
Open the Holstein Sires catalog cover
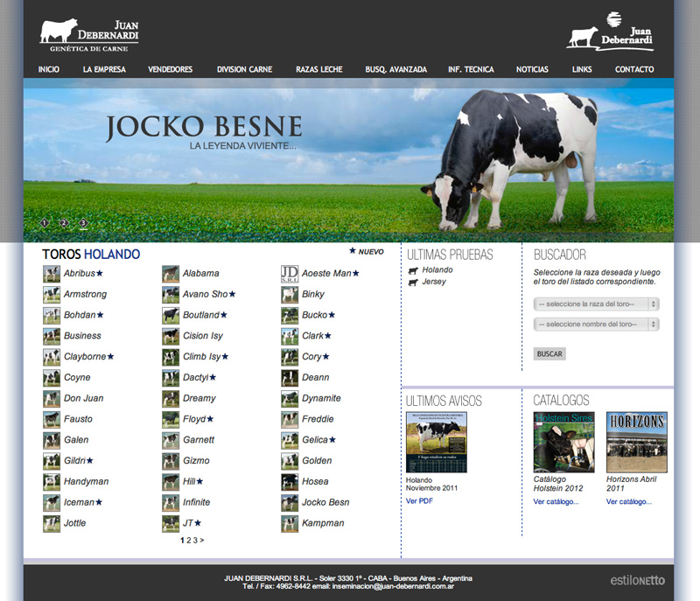(x=563, y=442)
